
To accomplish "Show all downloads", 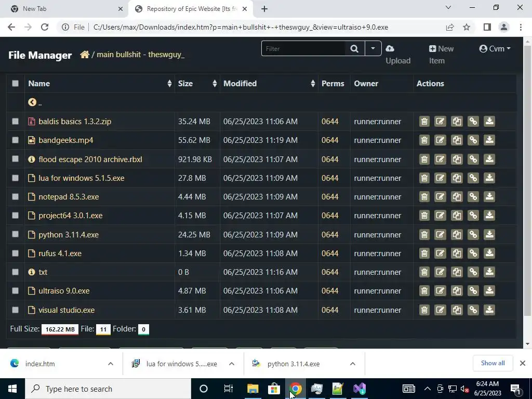I will pyautogui.click(x=493, y=363).
